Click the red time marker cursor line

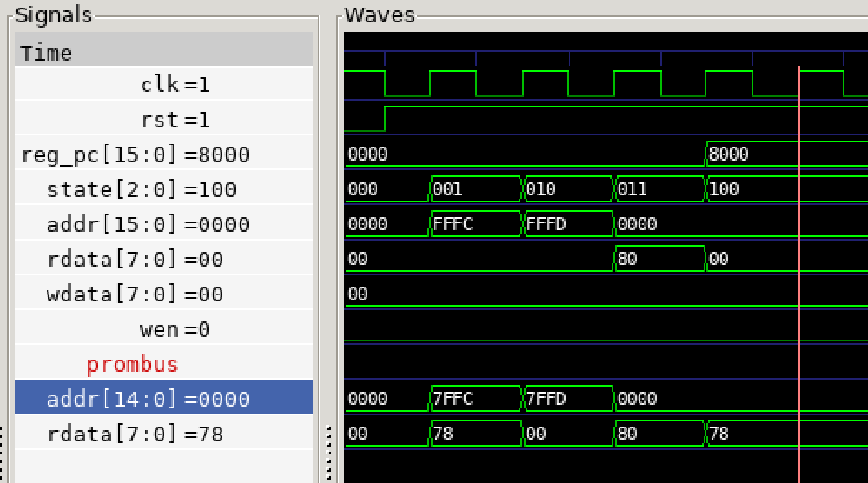coord(799,274)
